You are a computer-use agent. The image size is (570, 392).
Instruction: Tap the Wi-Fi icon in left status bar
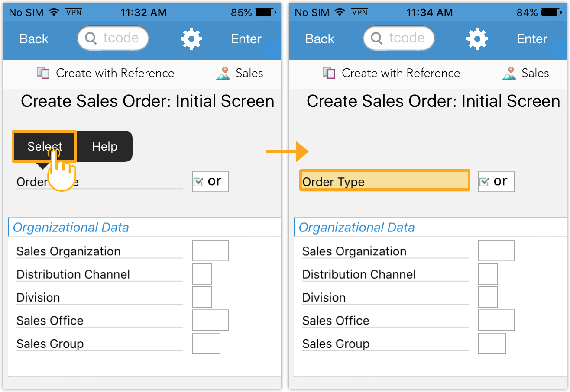[x=54, y=13]
